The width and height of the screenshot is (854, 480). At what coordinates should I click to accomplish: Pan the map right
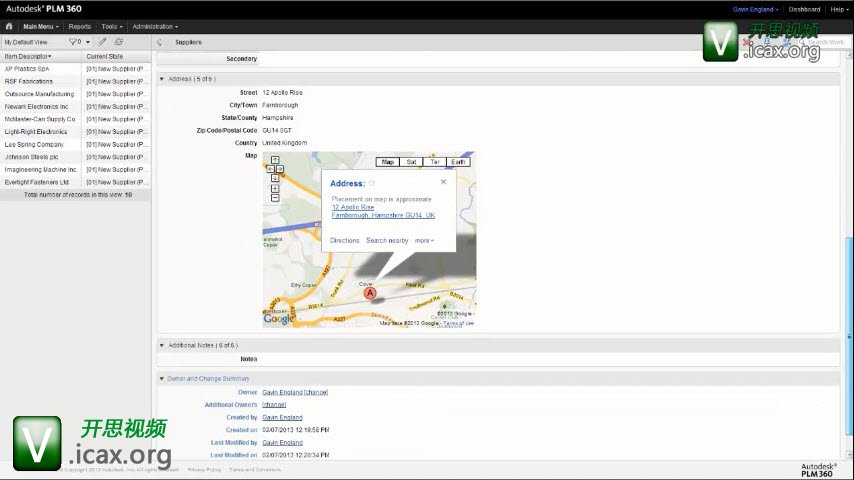click(280, 169)
